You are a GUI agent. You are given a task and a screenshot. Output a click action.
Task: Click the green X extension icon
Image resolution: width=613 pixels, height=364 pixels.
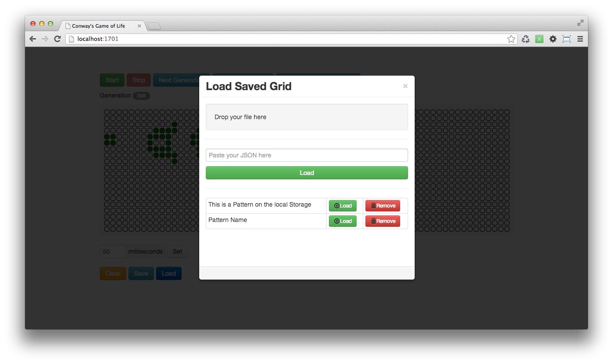[539, 39]
